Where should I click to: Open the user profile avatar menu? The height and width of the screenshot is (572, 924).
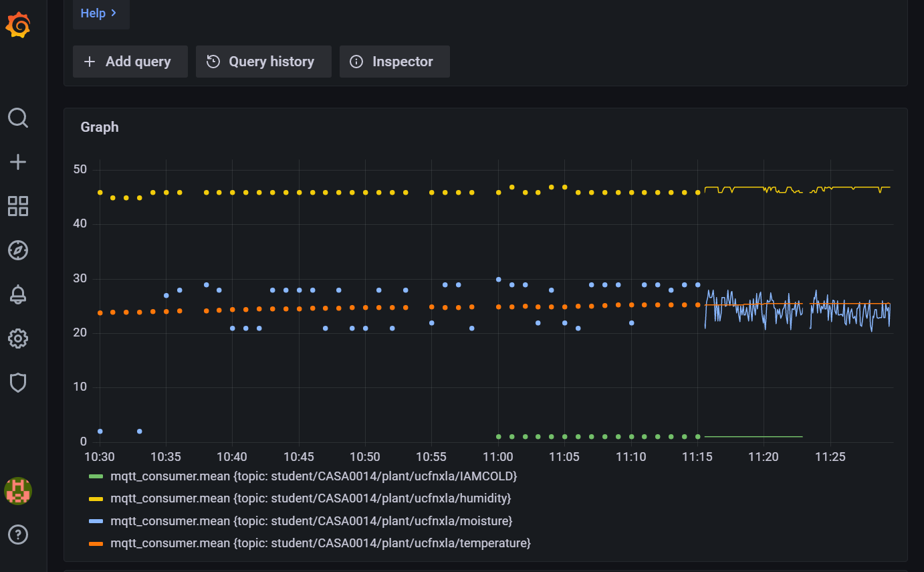click(17, 490)
